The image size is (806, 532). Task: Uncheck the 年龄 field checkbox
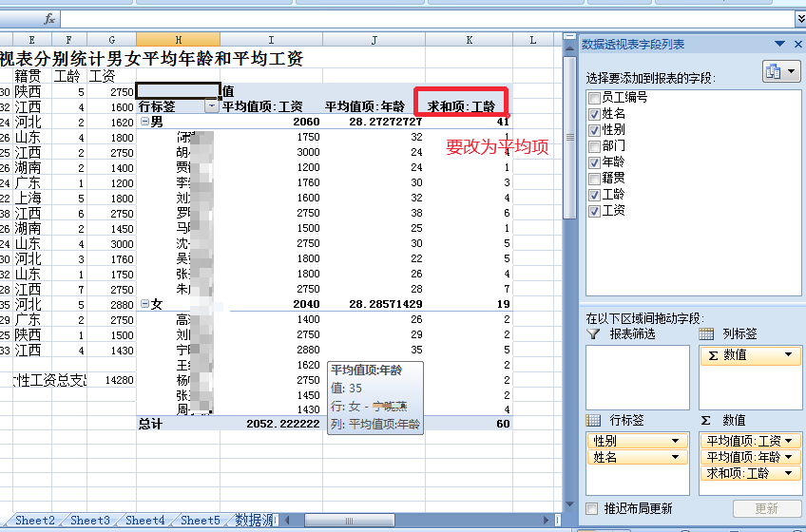click(x=595, y=162)
